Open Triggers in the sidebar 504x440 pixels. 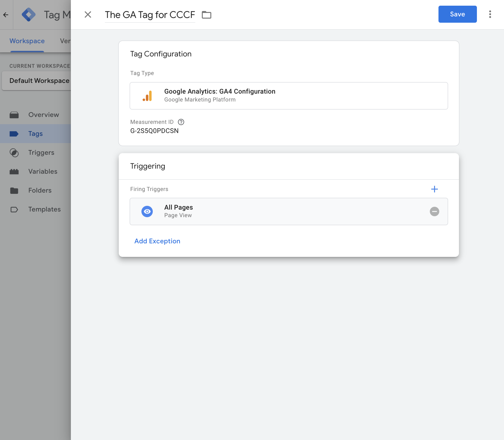coord(35,153)
